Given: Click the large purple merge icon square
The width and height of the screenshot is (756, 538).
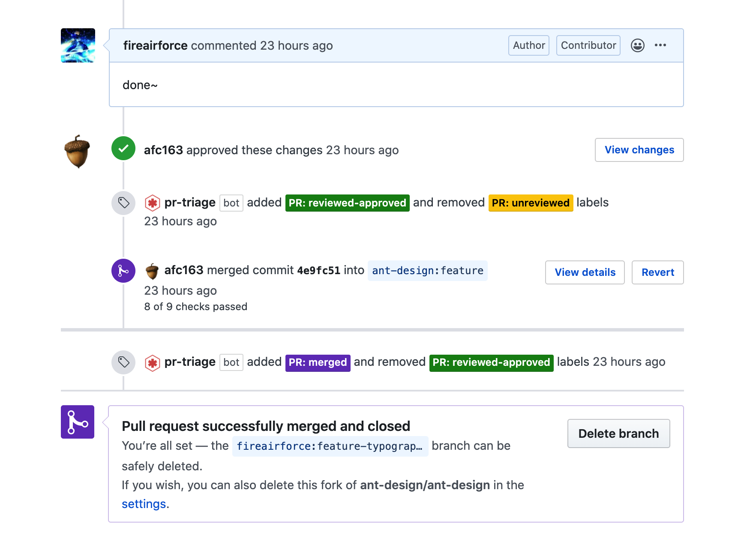Looking at the screenshot, I should click(x=78, y=422).
